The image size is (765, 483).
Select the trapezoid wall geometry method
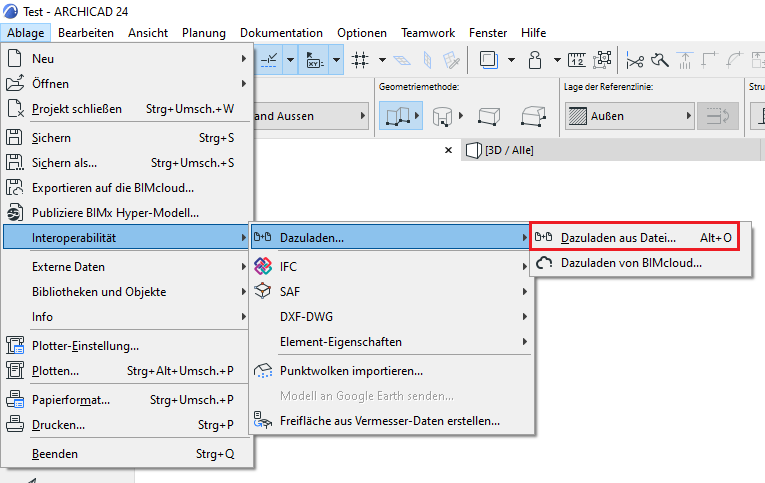tap(490, 117)
